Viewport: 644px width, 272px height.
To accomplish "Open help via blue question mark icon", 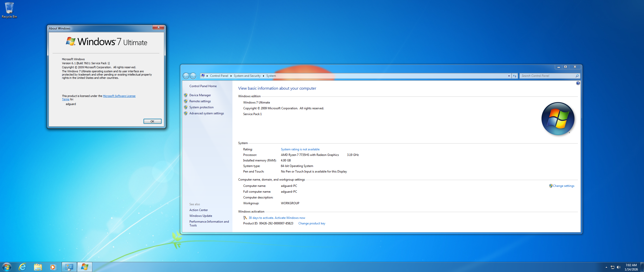I will tap(578, 83).
